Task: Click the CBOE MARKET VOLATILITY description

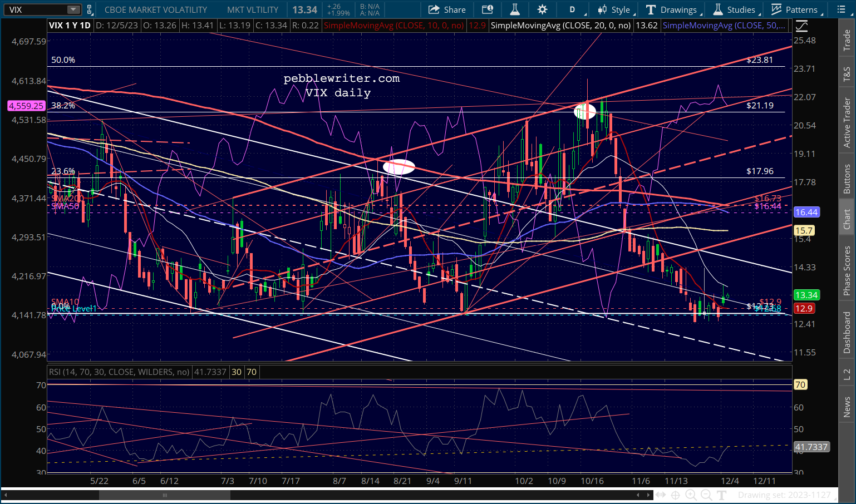Action: (x=156, y=9)
